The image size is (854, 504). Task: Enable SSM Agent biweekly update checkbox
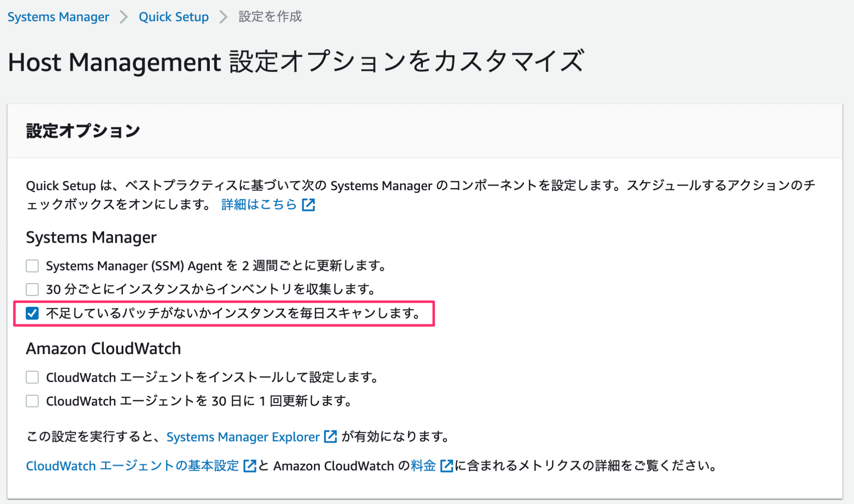pyautogui.click(x=32, y=266)
